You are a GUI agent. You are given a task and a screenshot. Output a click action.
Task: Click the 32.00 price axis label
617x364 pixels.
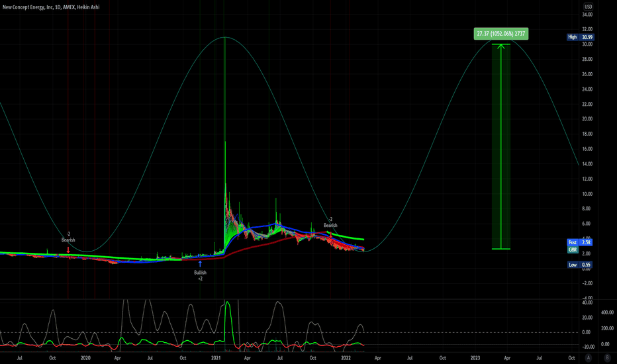(x=587, y=29)
